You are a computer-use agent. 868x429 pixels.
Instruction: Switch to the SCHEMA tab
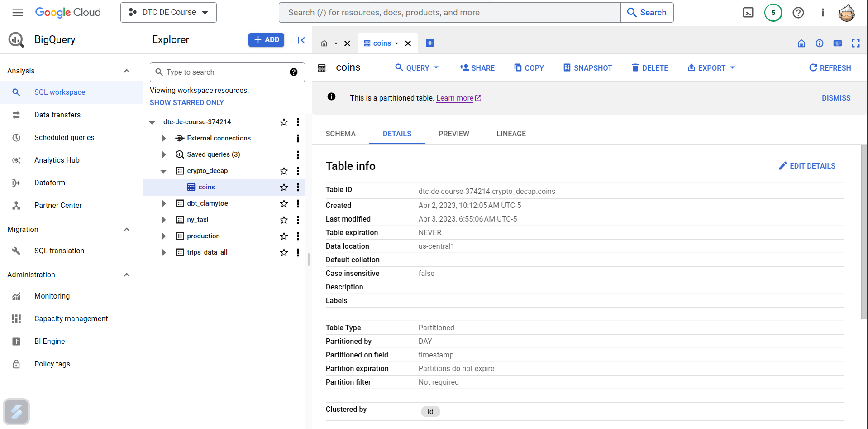(340, 134)
